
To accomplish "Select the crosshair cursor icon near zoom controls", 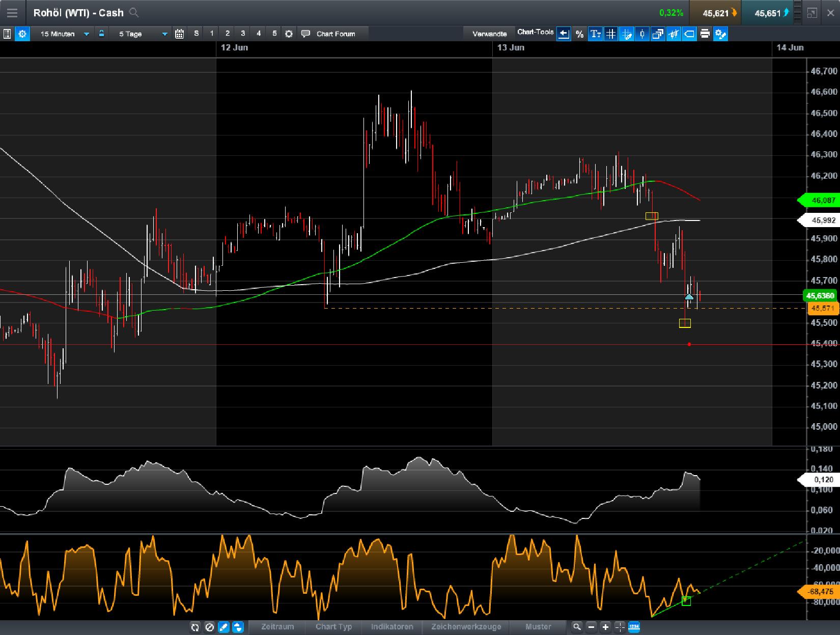I will point(619,627).
